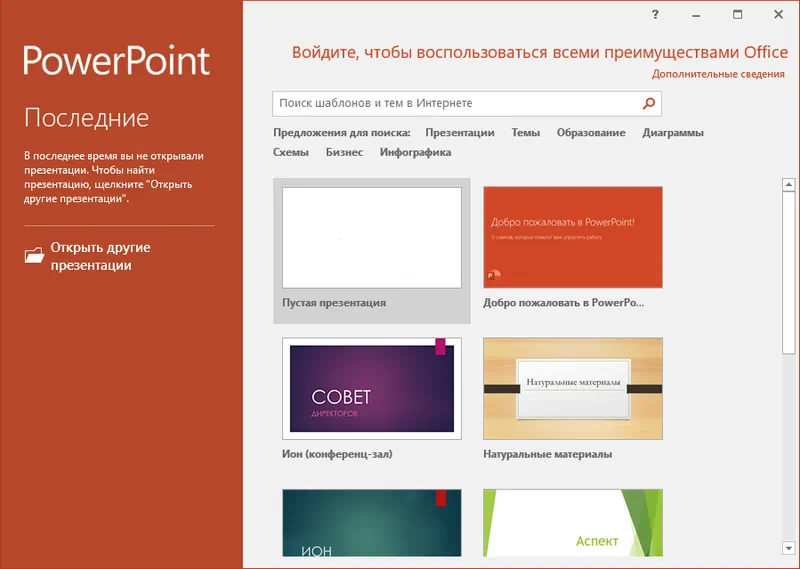This screenshot has width=800, height=569.
Task: Click the Help question mark icon
Action: (655, 14)
